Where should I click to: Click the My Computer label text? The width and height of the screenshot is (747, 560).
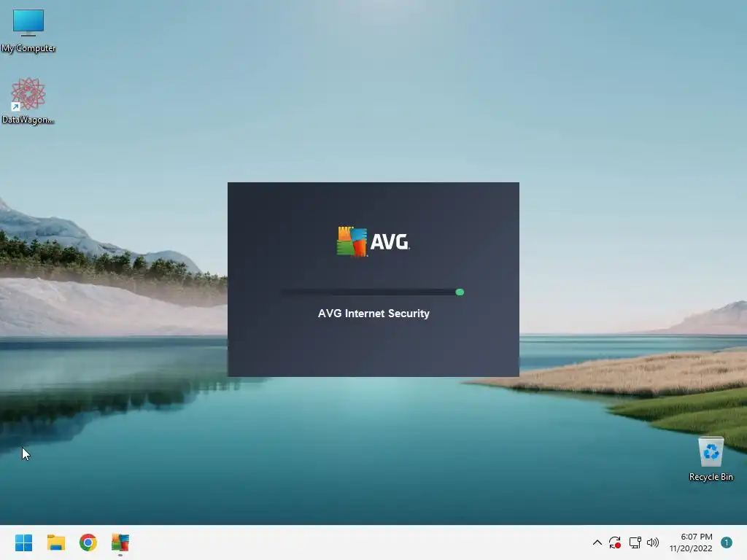point(28,48)
